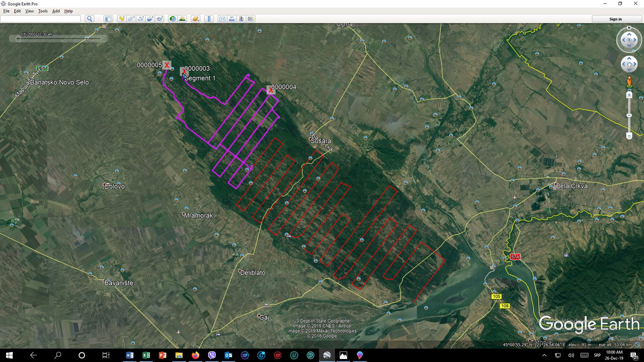Click the Dolovo place label
Viewport: 644px width, 362px height.
pos(115,186)
